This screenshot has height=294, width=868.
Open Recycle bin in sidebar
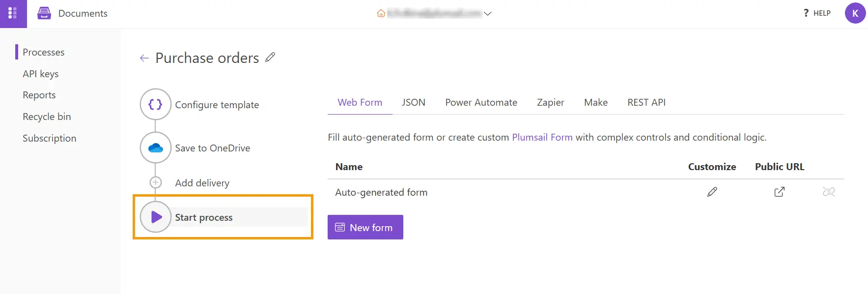(47, 117)
